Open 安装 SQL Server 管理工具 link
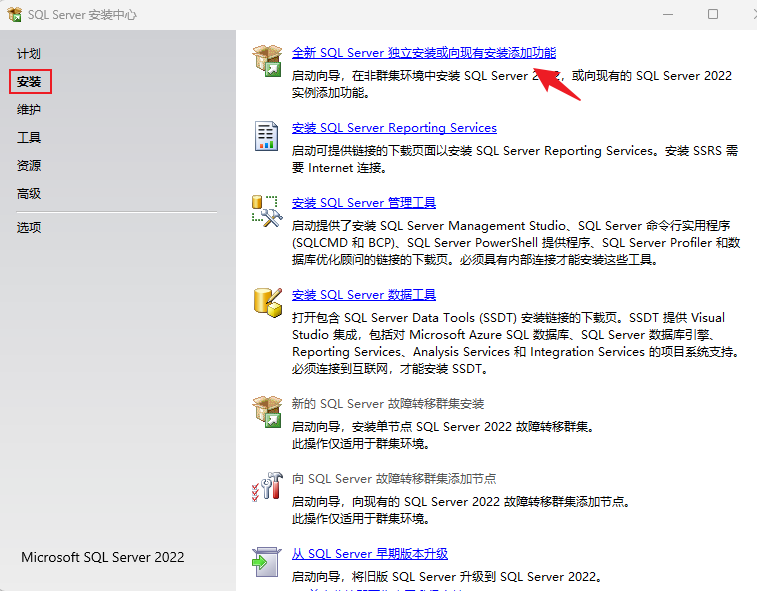Screen dimensions: 757x591 click(x=364, y=203)
